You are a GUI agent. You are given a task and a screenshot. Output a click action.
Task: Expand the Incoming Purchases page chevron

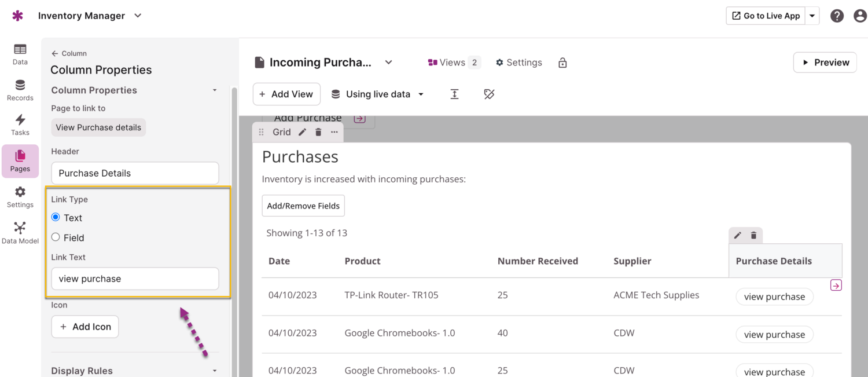[x=389, y=63]
